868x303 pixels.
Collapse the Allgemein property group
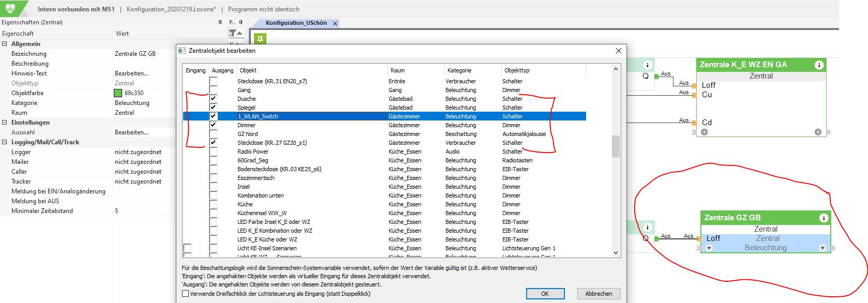pyautogui.click(x=5, y=44)
